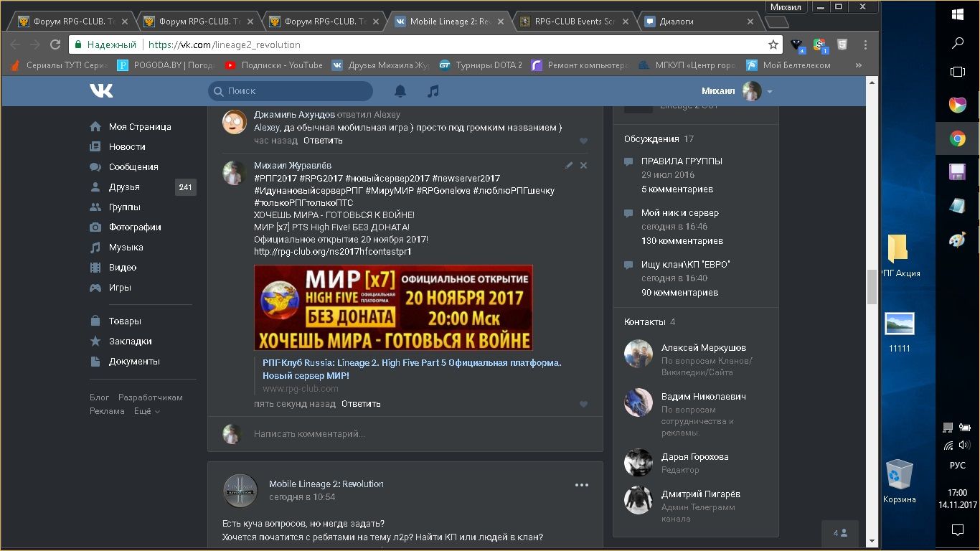Open Сообщения in the left menu
Screen dimensions: 980x551
133,166
